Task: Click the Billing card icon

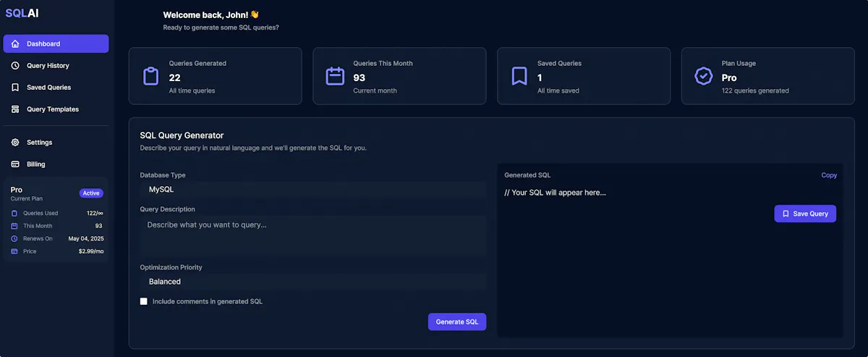Action: [15, 164]
